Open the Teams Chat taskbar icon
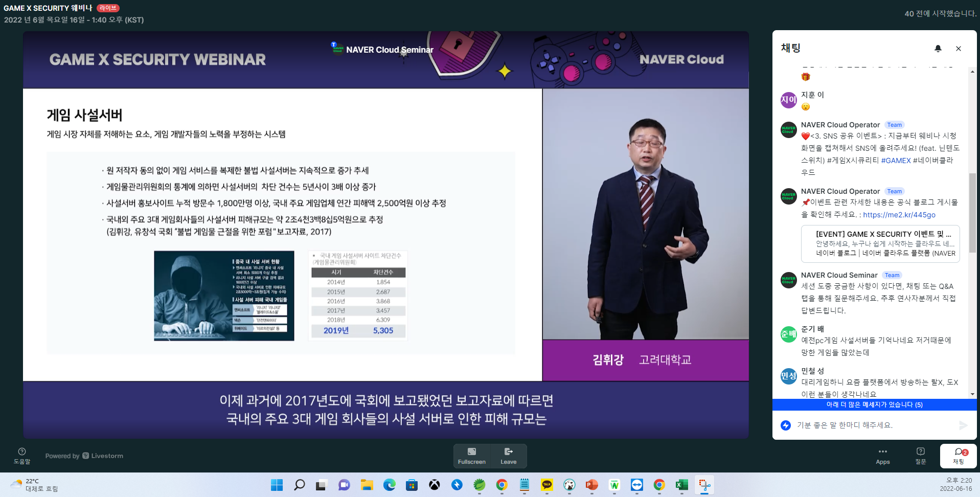The width and height of the screenshot is (980, 497). 344,485
